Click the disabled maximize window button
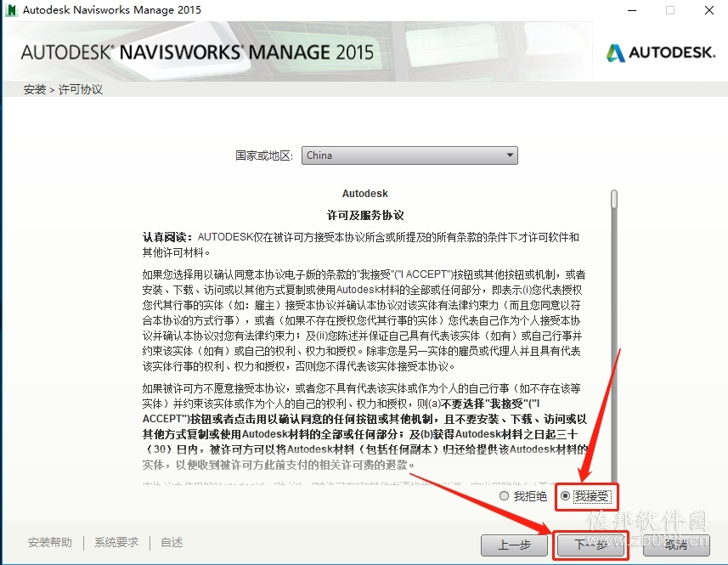This screenshot has width=728, height=565. click(x=670, y=10)
